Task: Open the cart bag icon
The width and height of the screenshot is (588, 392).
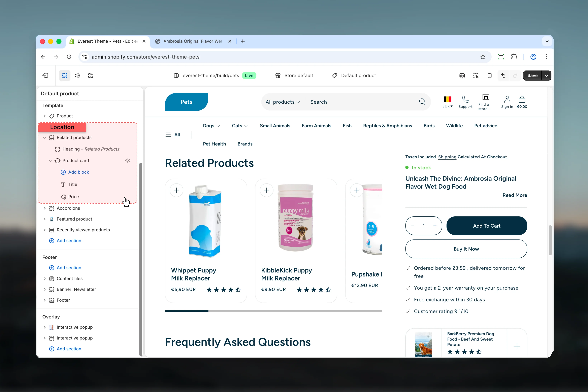Action: 522,99
